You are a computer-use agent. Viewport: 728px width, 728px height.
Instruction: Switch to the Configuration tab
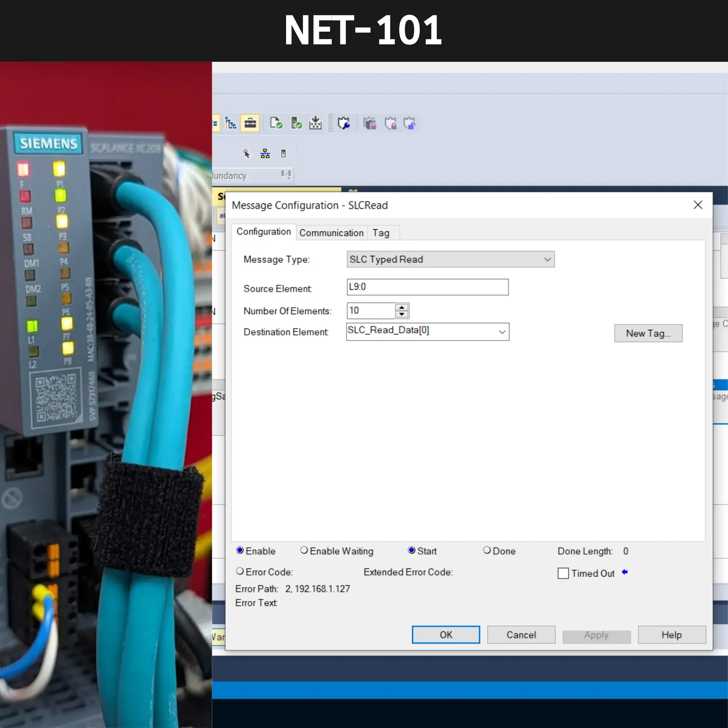264,232
